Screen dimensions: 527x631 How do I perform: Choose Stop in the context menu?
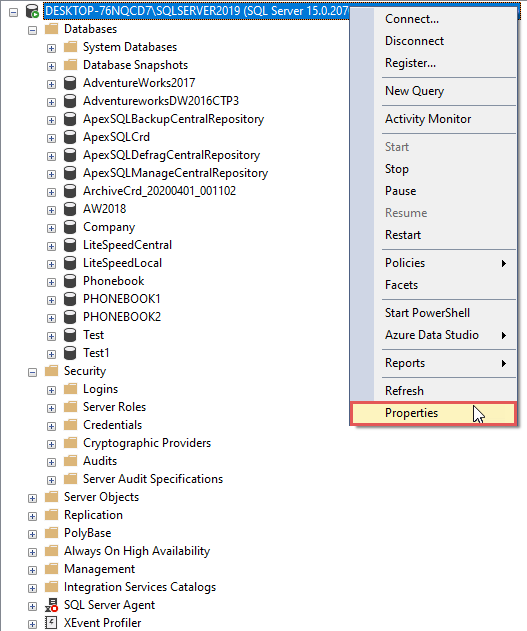coord(433,169)
